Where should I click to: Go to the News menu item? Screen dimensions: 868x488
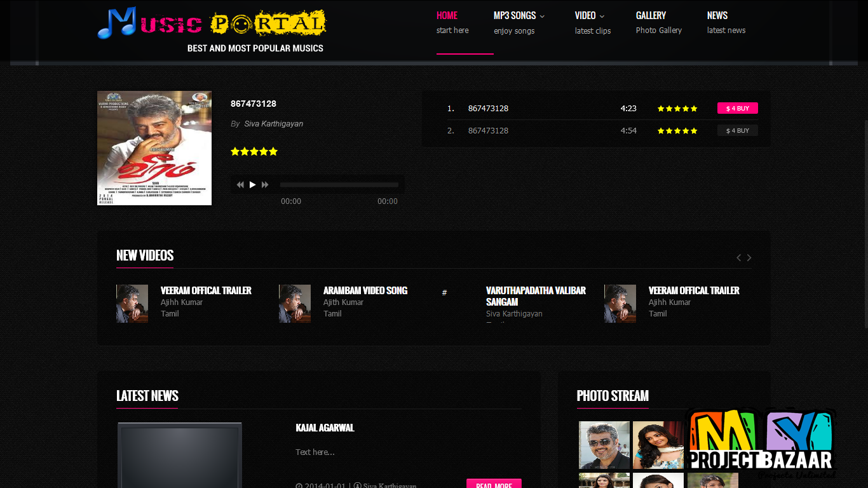click(717, 16)
